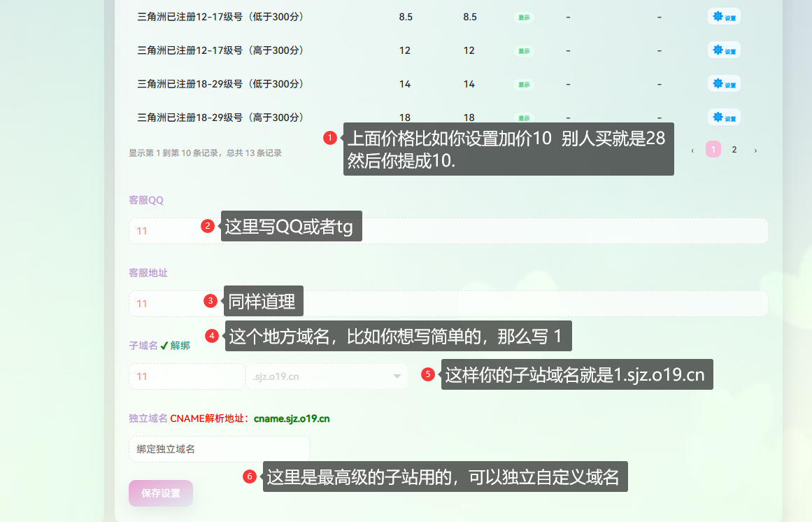
Task: Toggle 显示 status on the 18-29级号（低于300分）row
Action: [522, 83]
